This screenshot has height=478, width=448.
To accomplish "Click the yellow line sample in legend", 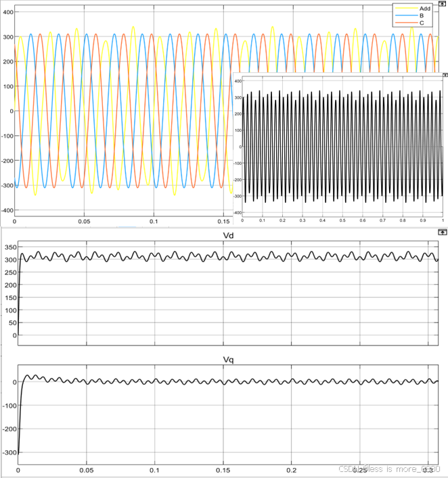I will 406,8.
